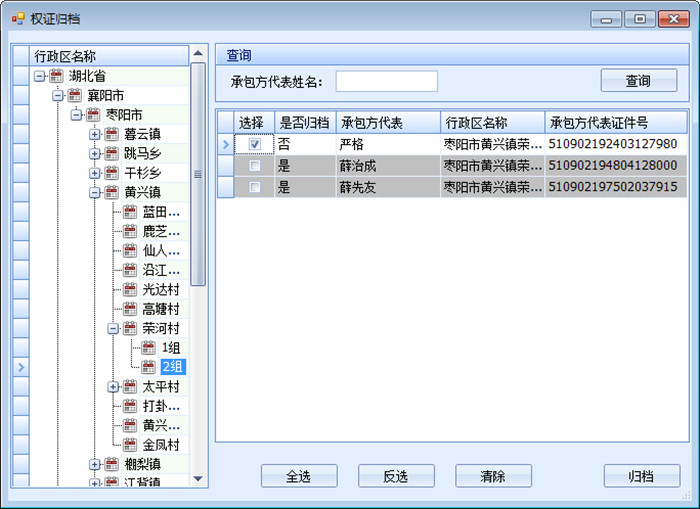
Task: Check the box in 薛先友 row
Action: coord(255,187)
